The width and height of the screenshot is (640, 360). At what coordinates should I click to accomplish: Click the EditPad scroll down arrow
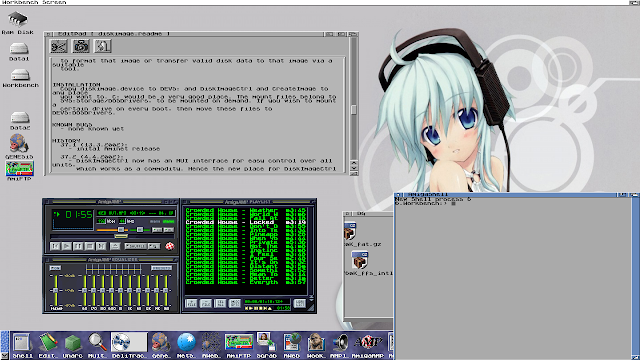click(x=353, y=168)
